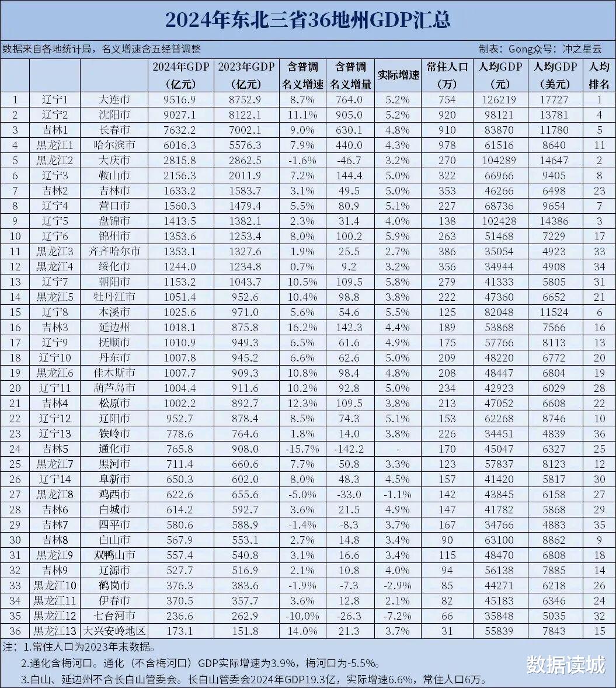Select 延边州 nominal growth 16.2%
The height and width of the screenshot is (688, 616).
[302, 327]
